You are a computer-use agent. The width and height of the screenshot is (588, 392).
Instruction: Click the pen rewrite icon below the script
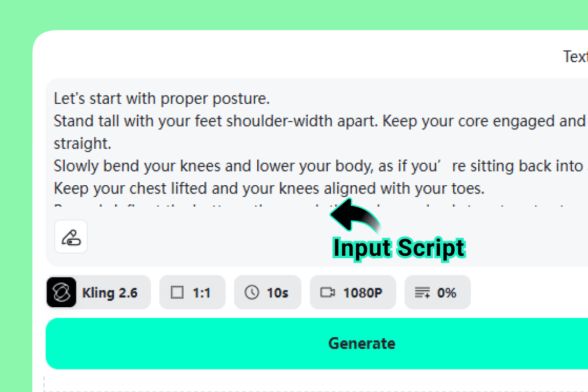pos(71,237)
